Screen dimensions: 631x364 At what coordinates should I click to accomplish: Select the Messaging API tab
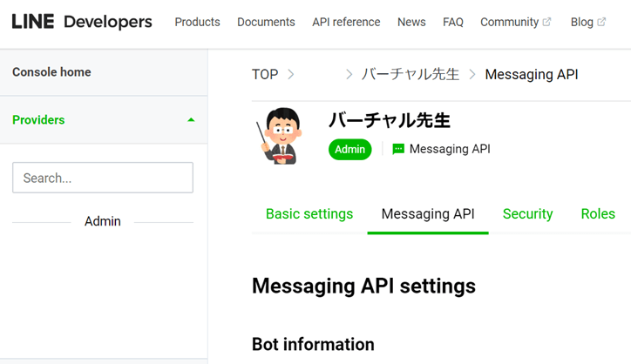coord(428,214)
